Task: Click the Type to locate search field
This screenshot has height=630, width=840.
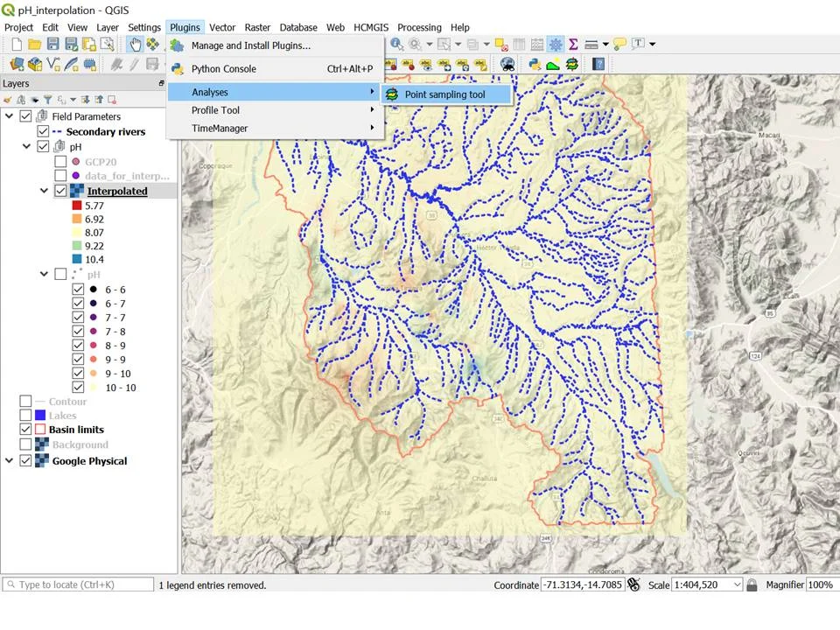Action: tap(78, 584)
